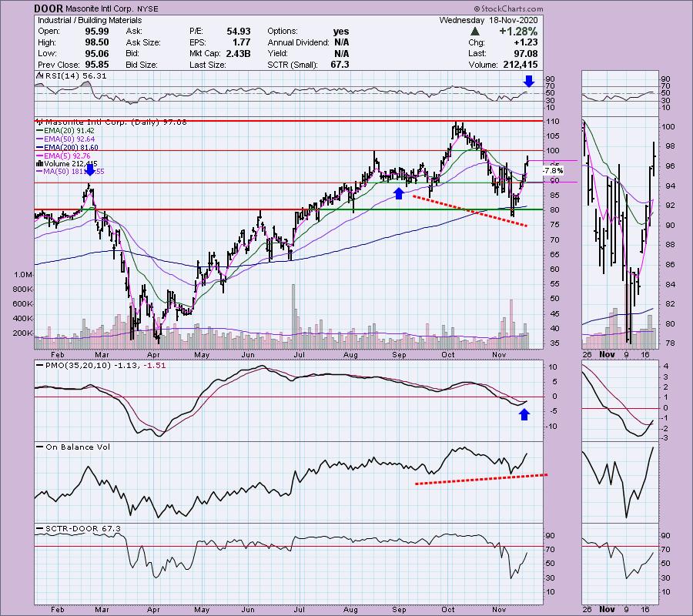Click the NYSE exchange label
693x616 pixels.
[147, 8]
